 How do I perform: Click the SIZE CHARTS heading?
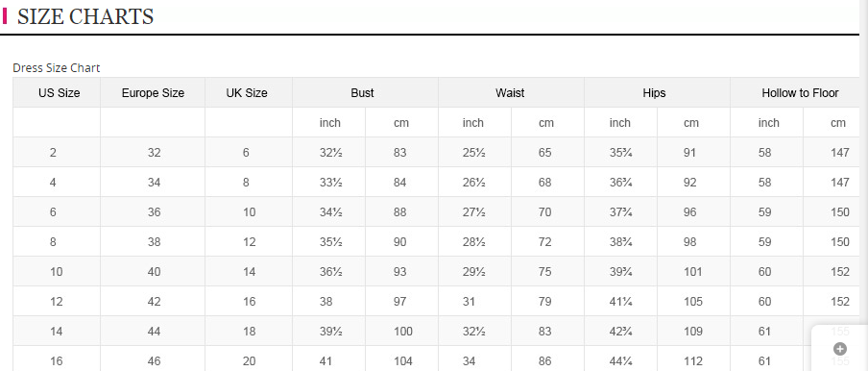point(85,16)
